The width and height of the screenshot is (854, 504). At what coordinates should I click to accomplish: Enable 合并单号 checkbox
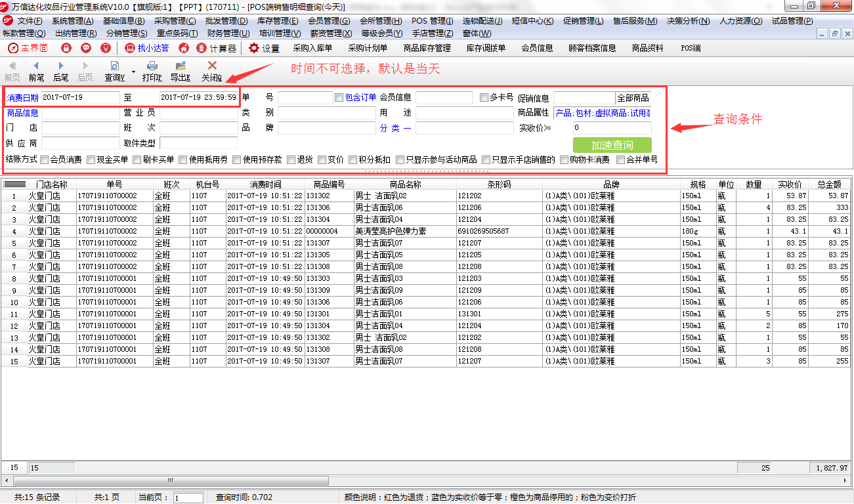click(620, 159)
